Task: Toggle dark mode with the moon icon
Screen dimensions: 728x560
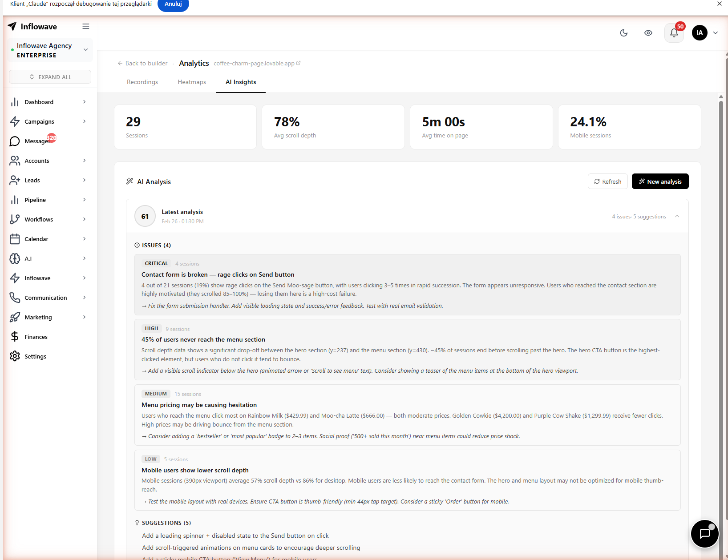Action: click(623, 33)
